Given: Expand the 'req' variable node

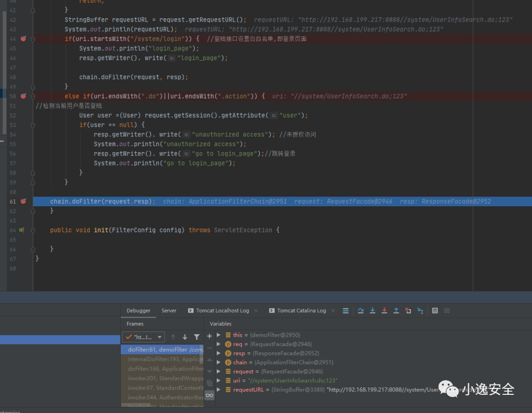Looking at the screenshot, I should 219,344.
